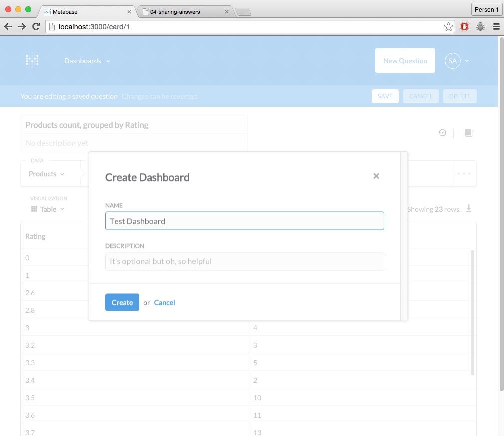Viewport: 504px width, 436px height.
Task: Expand the Products data table selector
Action: tap(47, 174)
